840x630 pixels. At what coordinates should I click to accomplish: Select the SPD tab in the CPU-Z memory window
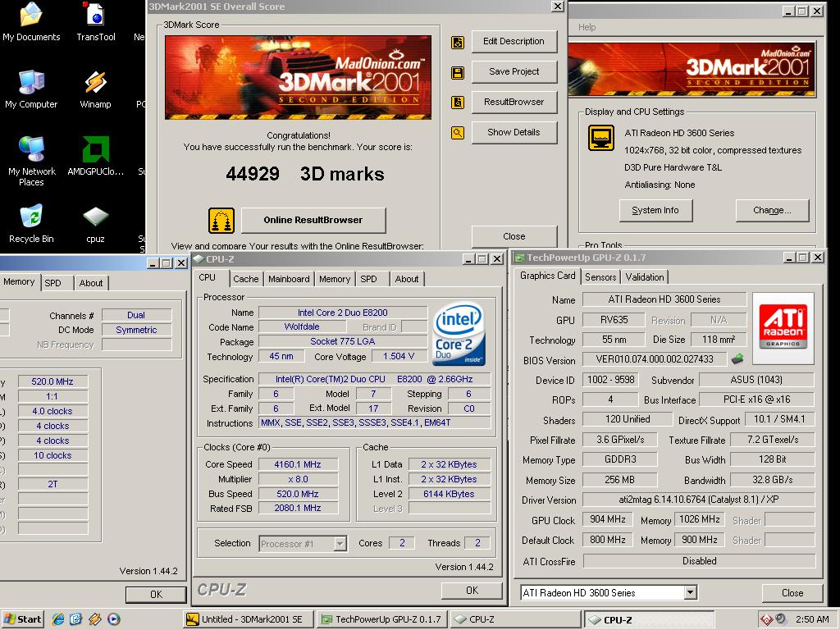click(52, 283)
